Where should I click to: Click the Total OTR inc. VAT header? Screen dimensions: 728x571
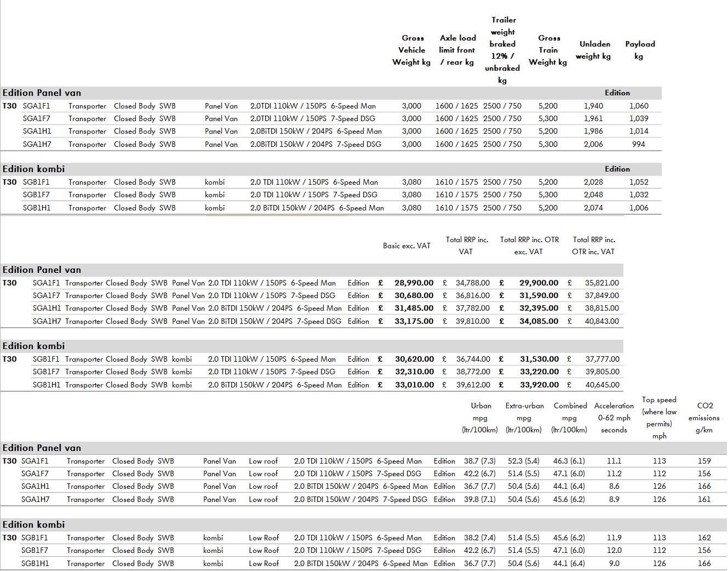coord(594,245)
